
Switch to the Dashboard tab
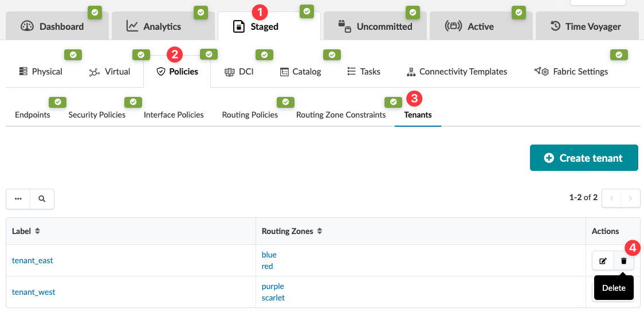coord(53,26)
